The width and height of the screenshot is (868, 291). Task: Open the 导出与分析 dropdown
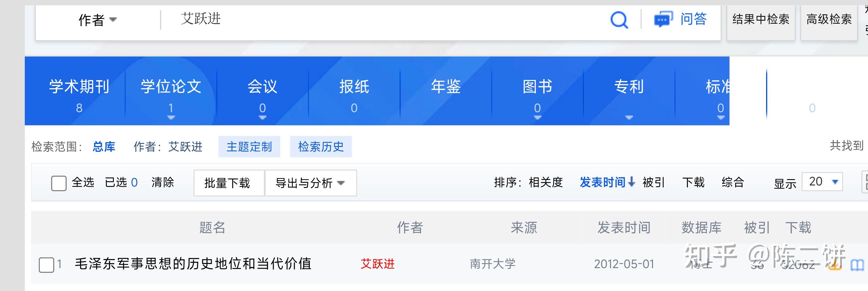tap(311, 183)
